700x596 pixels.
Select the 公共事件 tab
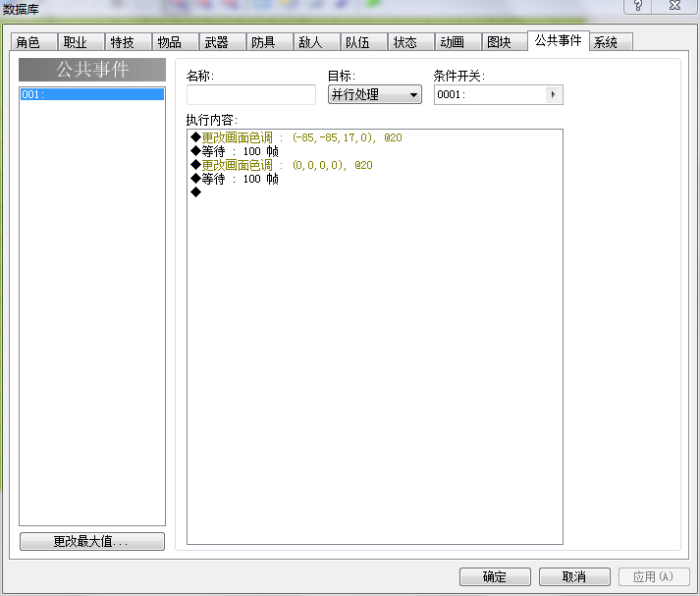click(x=559, y=40)
